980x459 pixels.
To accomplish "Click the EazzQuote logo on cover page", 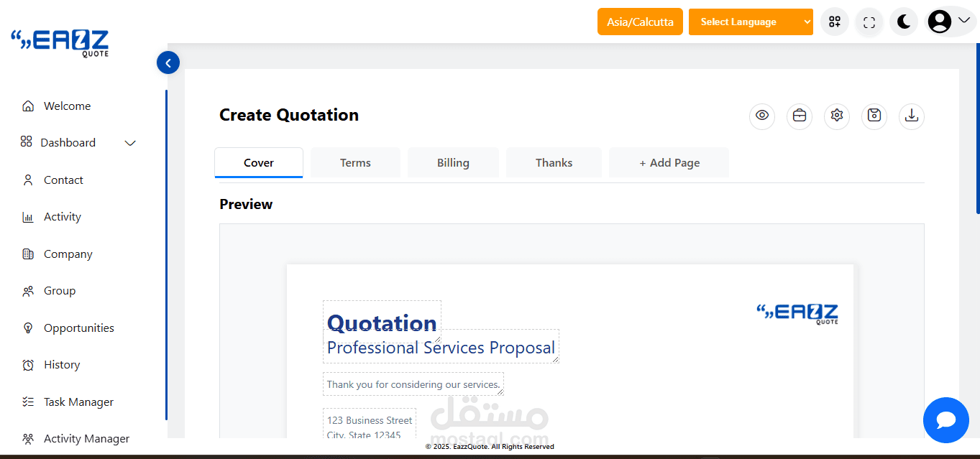I will pos(797,314).
